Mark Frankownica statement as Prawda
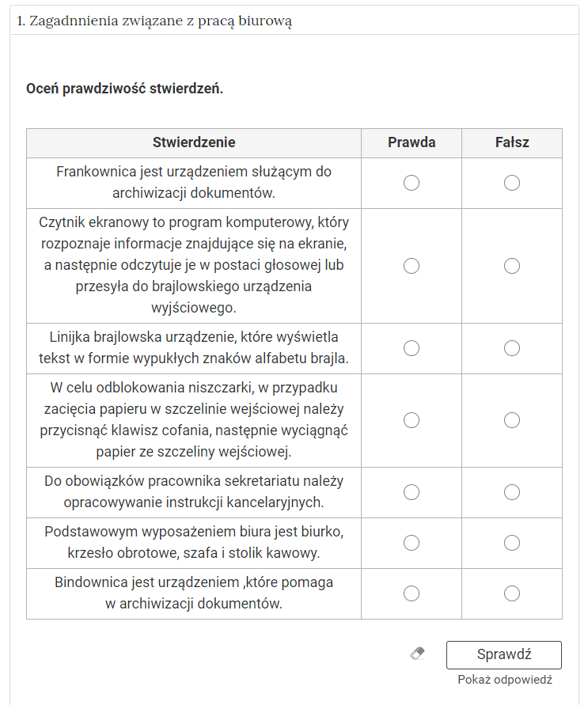The height and width of the screenshot is (705, 588). tap(412, 183)
